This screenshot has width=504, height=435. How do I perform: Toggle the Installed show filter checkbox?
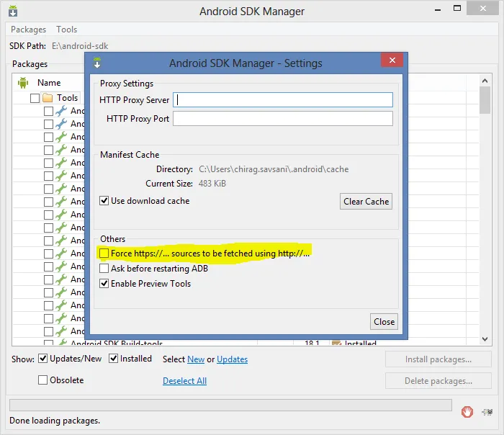[x=113, y=358]
